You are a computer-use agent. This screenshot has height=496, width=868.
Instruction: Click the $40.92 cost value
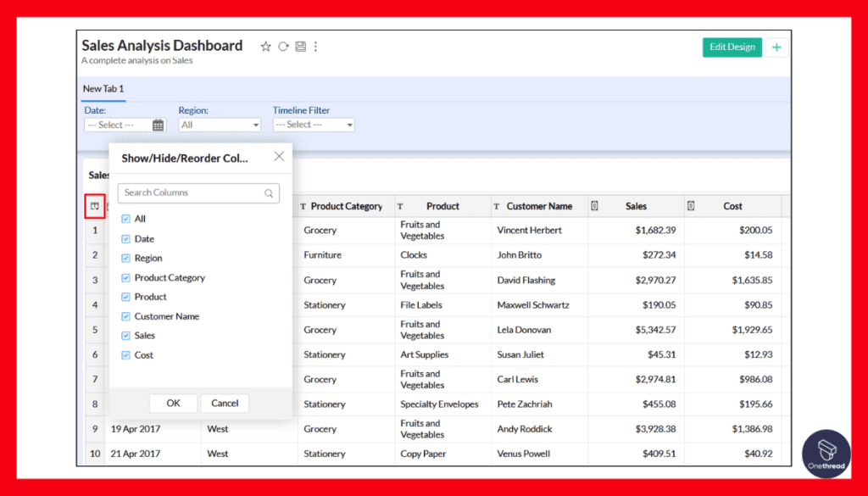[x=758, y=454]
